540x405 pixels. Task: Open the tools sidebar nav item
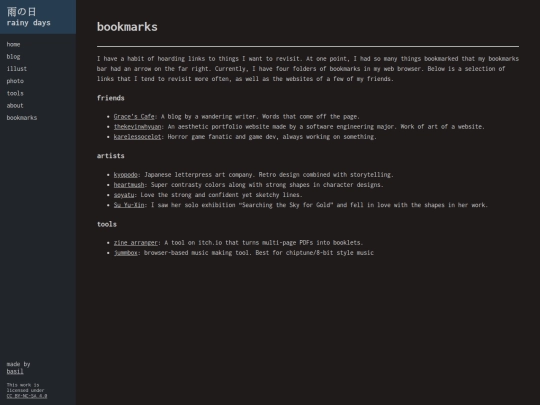click(x=15, y=93)
